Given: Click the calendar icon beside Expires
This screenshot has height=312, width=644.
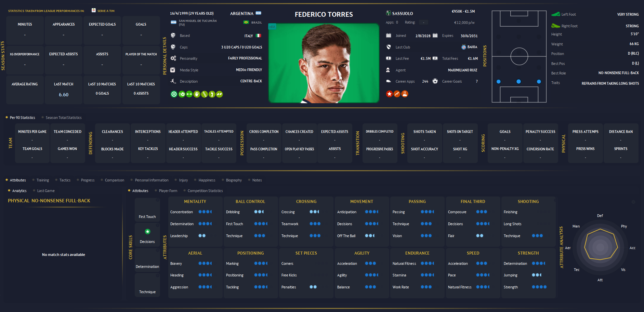Looking at the screenshot, I should point(435,36).
